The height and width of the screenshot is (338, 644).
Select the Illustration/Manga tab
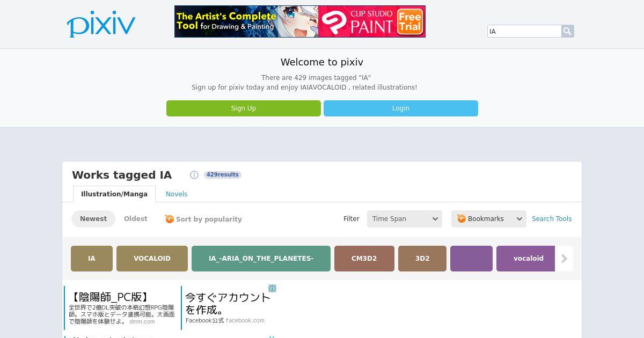(x=114, y=194)
